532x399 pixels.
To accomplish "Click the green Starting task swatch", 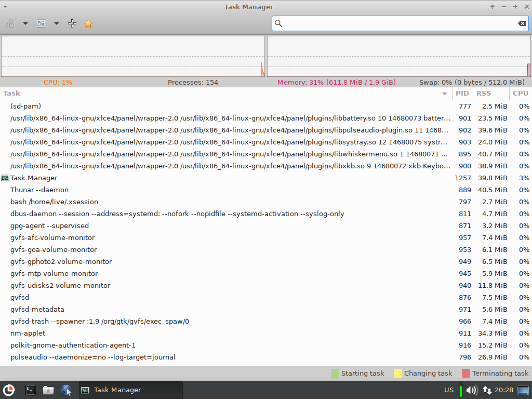I will (335, 373).
